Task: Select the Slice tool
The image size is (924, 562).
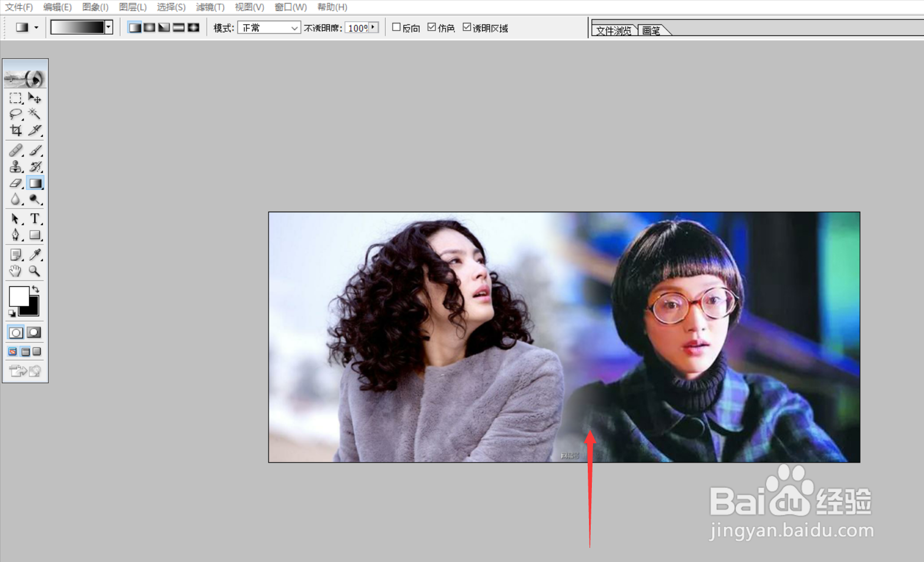Action: coord(35,130)
